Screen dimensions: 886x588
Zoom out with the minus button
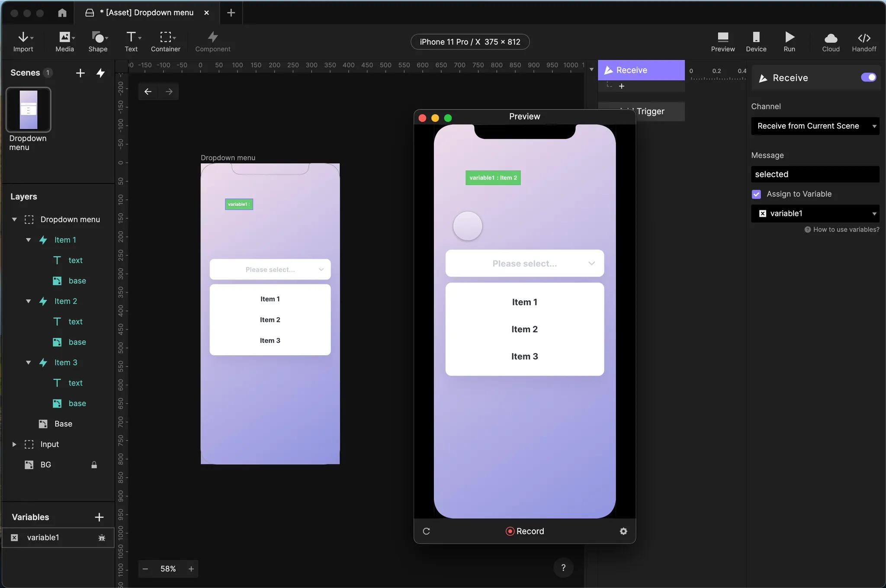(x=145, y=569)
